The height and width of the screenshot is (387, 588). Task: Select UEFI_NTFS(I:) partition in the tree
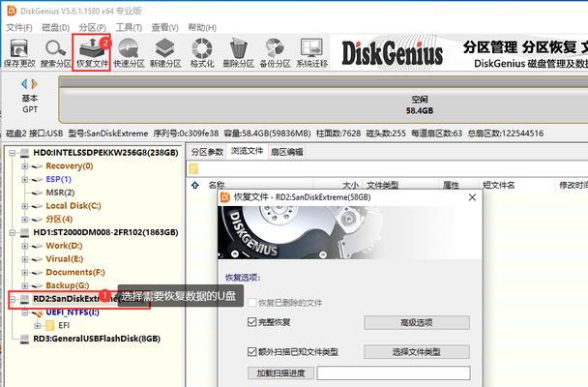(x=73, y=313)
